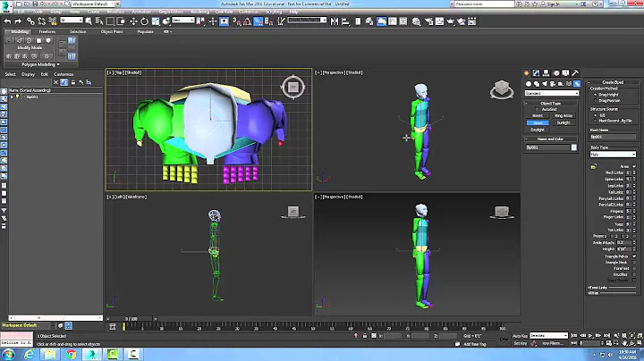Select the Select and Link tool

click(x=30, y=21)
